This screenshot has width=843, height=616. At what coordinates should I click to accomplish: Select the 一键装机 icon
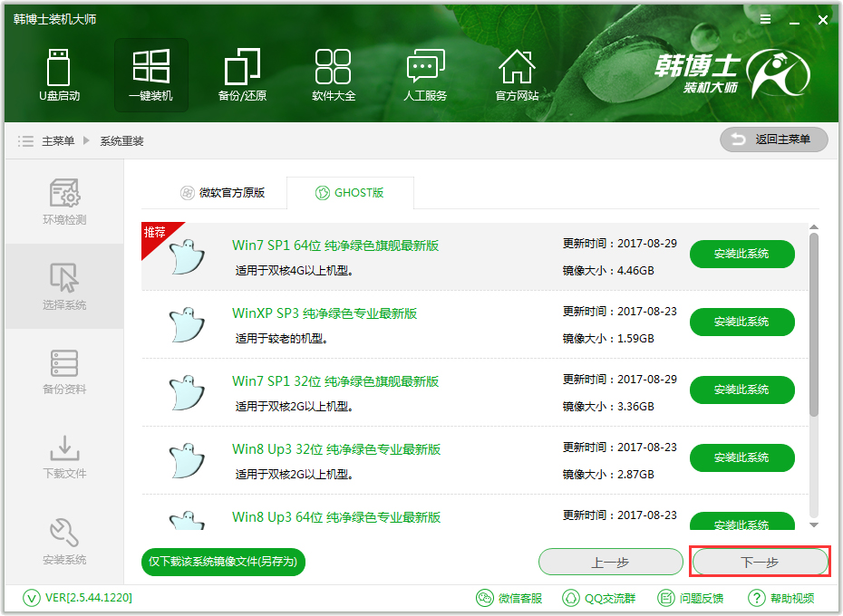(151, 74)
